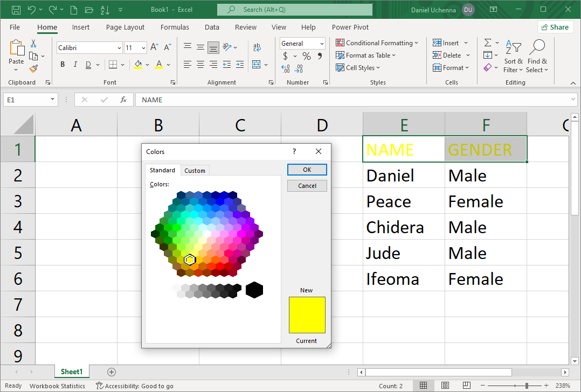
Task: Switch to the Custom tab in Colors dialog
Action: coord(195,171)
